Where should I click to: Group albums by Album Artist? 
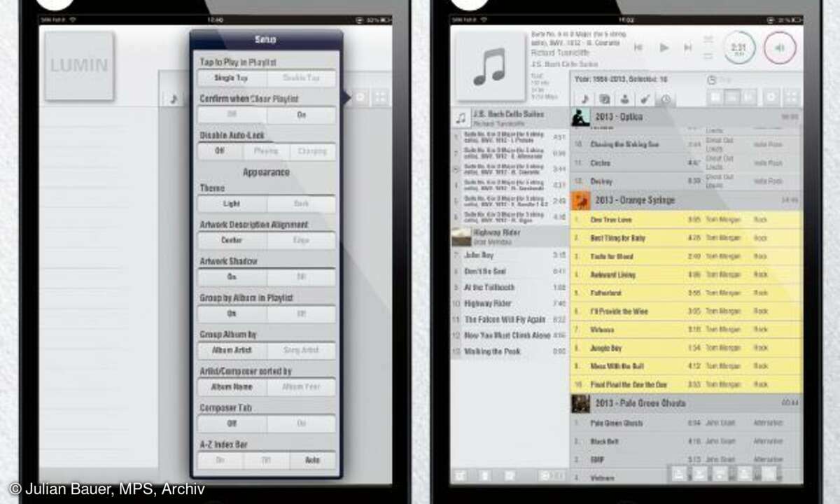coord(232,350)
